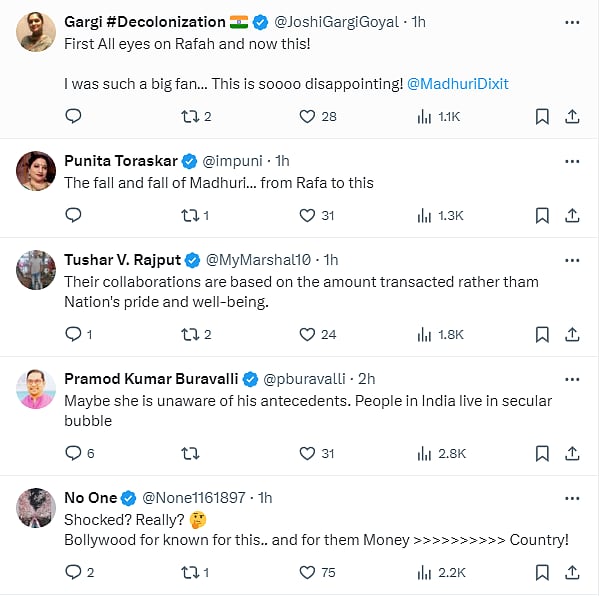The width and height of the screenshot is (604, 596).
Task: Bookmark Gargi's tweet
Action: pyautogui.click(x=541, y=117)
